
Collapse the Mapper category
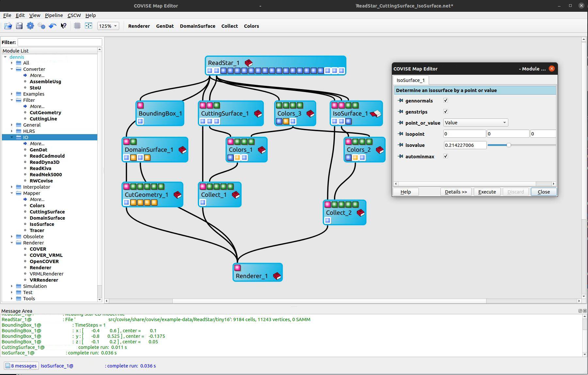coord(12,193)
